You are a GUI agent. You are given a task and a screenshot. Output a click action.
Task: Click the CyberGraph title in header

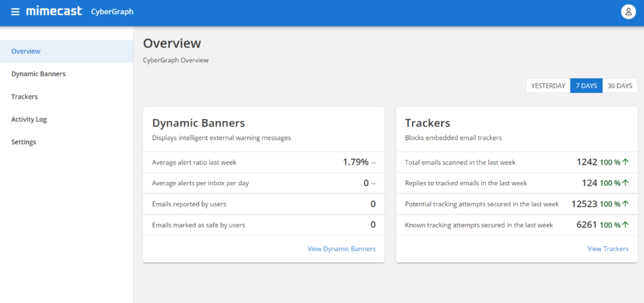[x=112, y=12]
